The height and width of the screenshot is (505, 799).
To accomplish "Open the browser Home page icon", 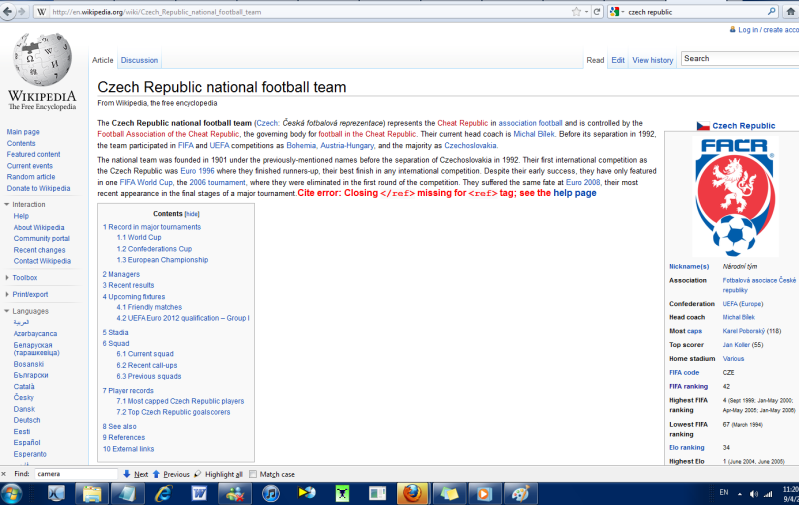I will [790, 12].
